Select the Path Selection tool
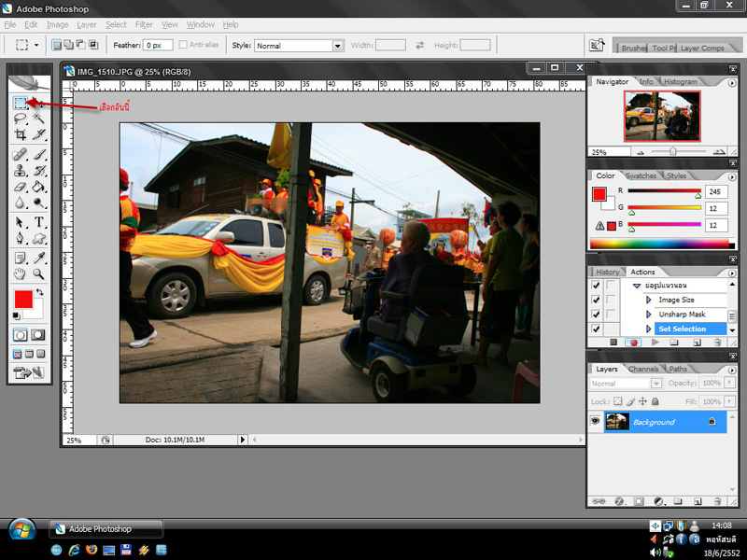 pyautogui.click(x=20, y=222)
